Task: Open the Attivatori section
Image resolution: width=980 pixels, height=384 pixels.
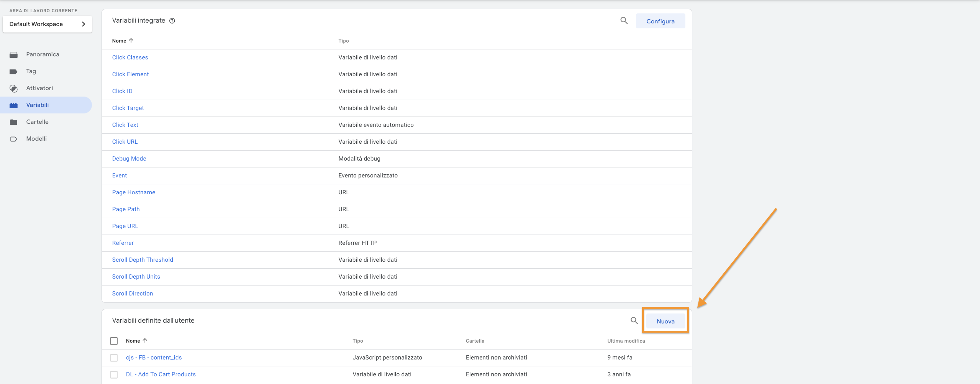Action: pos(39,88)
